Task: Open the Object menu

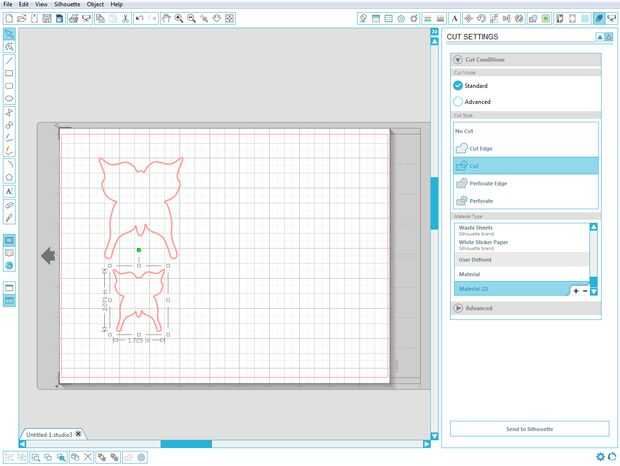Action: 95,4
